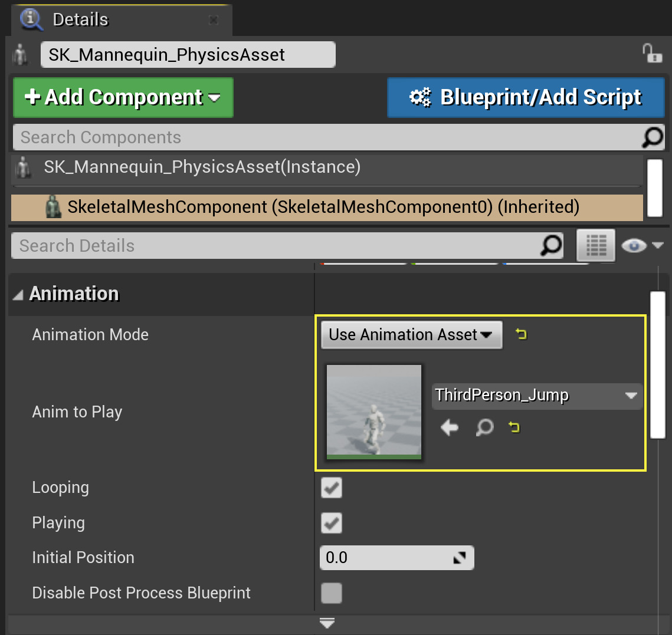Click Blueprint/Add Script button
672x635 pixels.
[526, 97]
